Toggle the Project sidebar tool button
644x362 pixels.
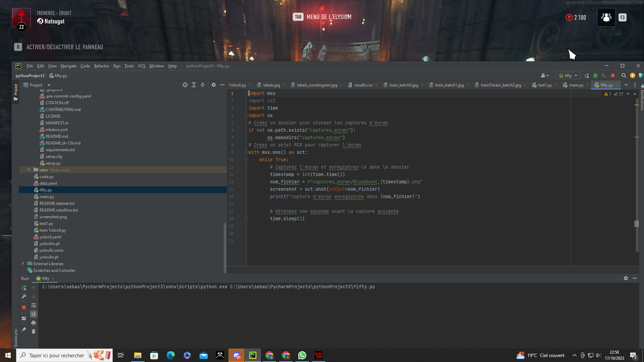(15, 92)
